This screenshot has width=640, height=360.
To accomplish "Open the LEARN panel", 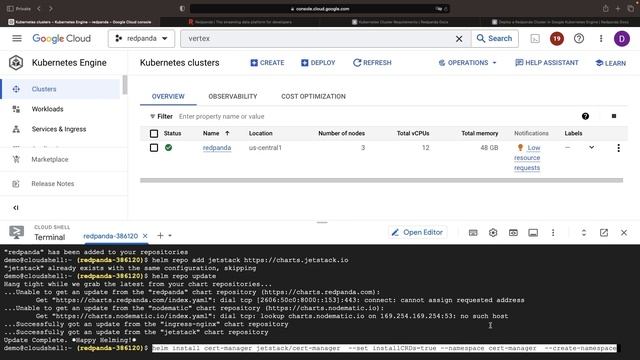I will tap(611, 63).
